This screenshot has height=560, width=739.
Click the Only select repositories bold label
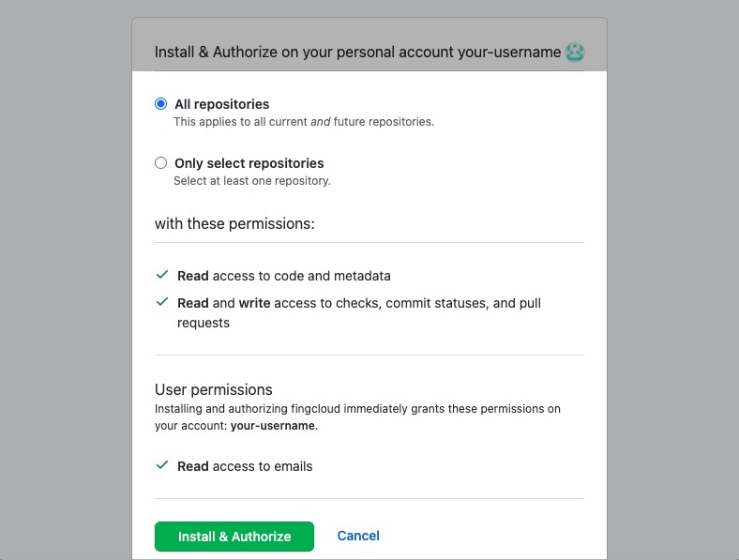tap(249, 163)
